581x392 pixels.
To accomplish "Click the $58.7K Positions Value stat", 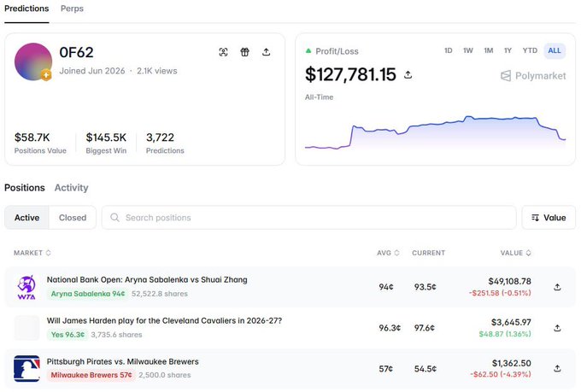I will coord(40,143).
